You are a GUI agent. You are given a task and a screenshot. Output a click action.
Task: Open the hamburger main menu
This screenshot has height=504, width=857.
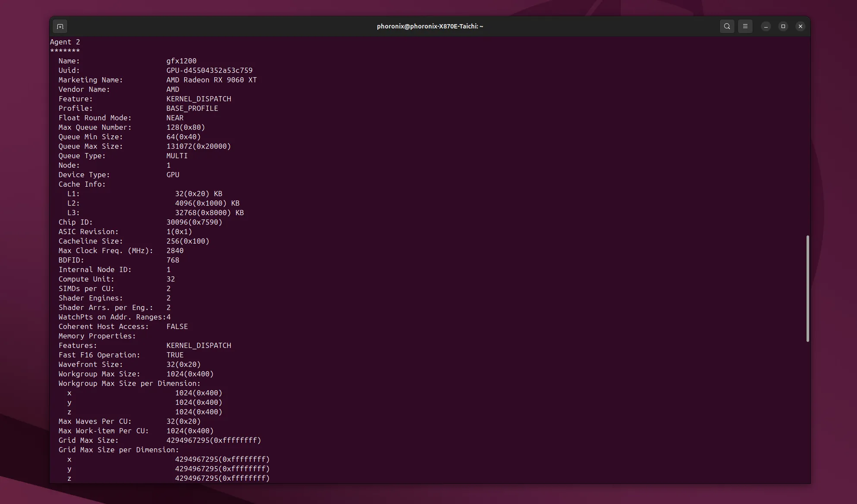[745, 26]
